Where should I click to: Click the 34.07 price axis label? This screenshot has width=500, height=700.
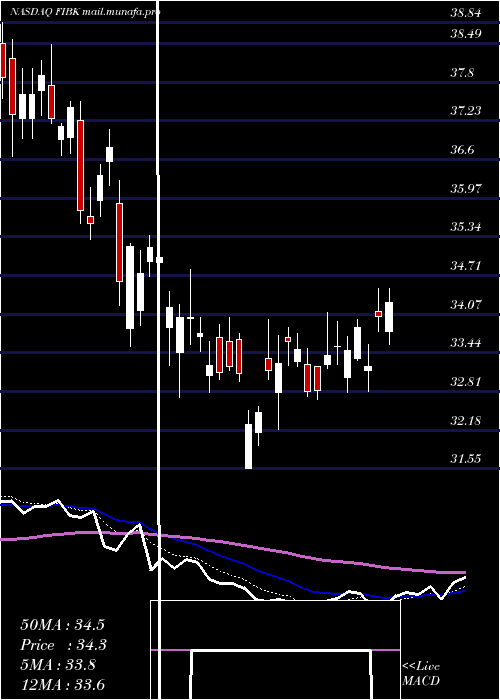tap(466, 304)
